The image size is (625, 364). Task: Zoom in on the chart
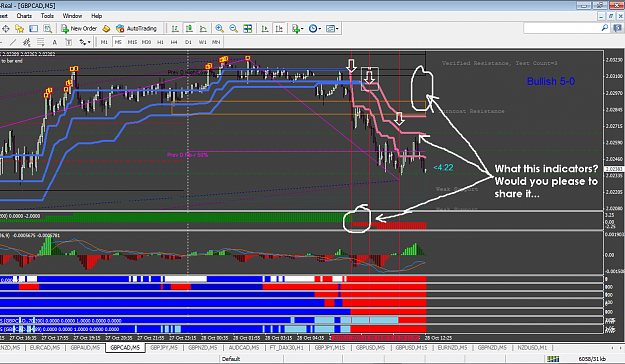(219, 29)
